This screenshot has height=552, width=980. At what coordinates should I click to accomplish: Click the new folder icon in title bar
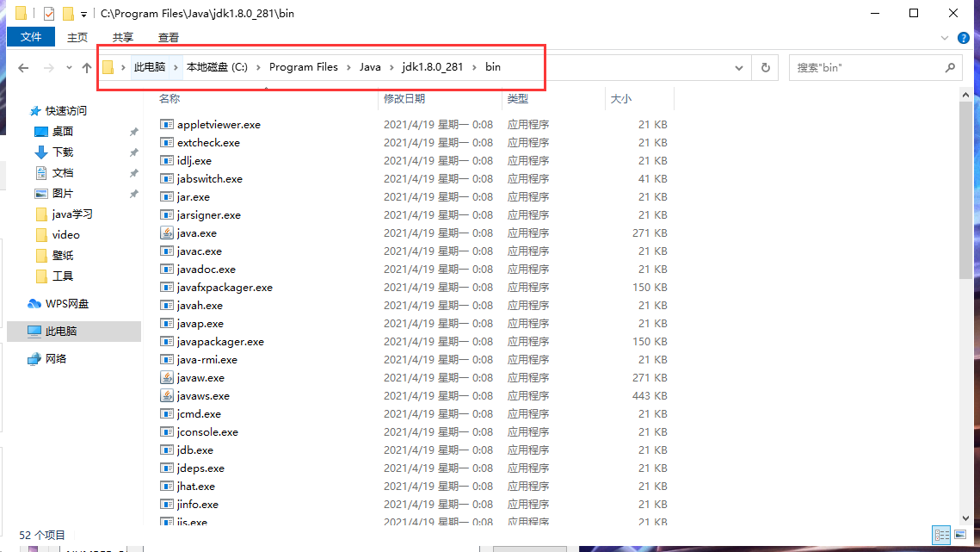point(67,13)
